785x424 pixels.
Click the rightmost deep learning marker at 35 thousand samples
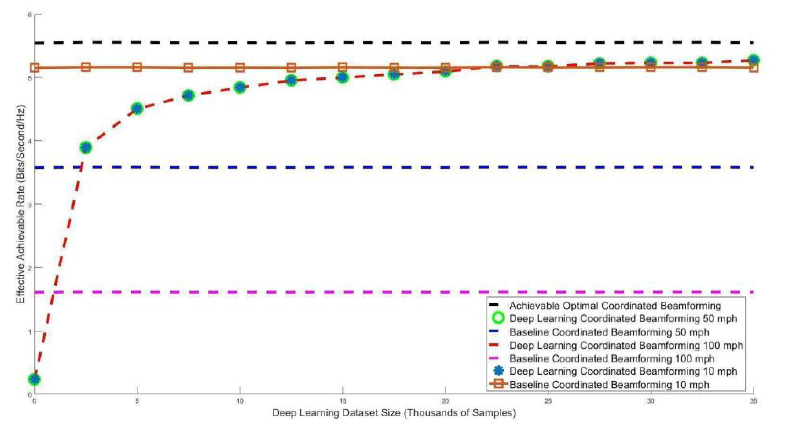(754, 60)
